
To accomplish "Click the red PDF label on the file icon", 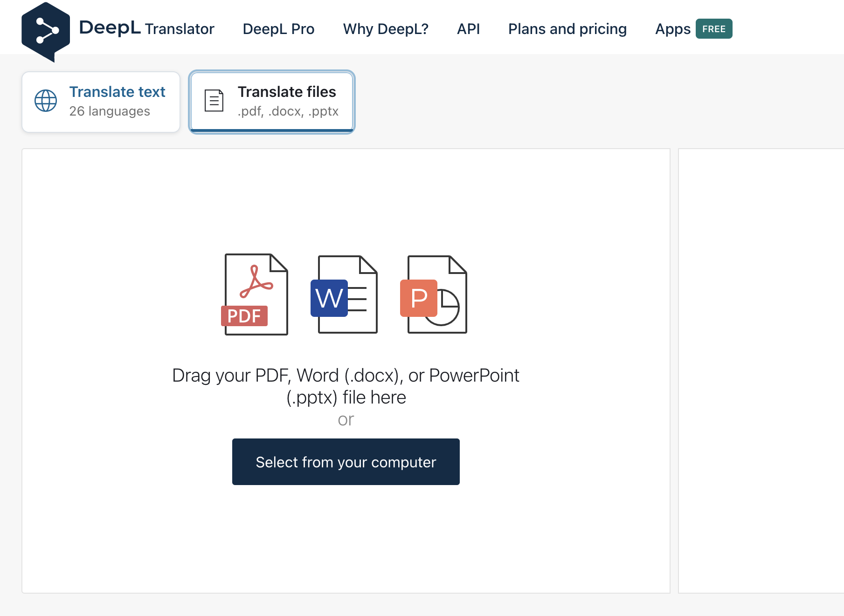I will (244, 316).
